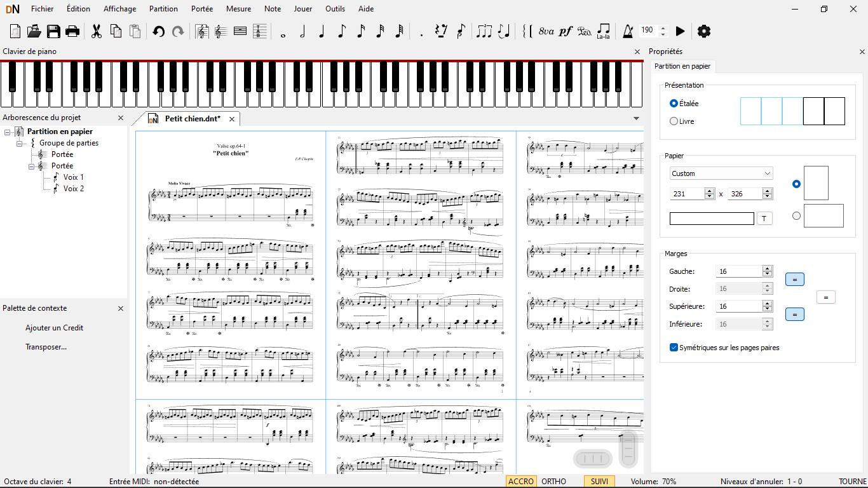Select the half note duration
This screenshot has height=488, width=868.
point(302,31)
